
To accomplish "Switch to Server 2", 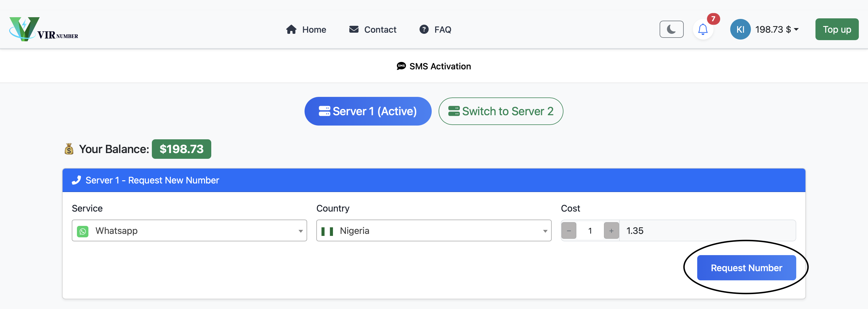I will click(x=500, y=112).
